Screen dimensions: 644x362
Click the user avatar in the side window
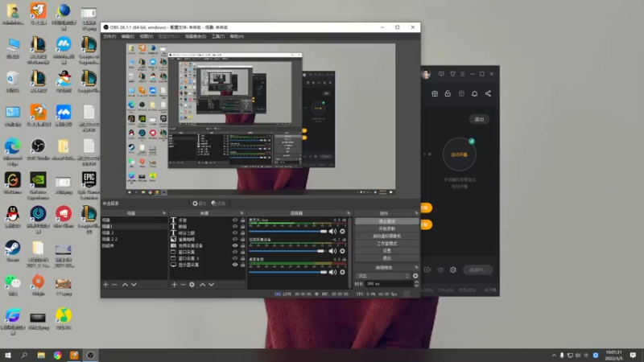(426, 74)
